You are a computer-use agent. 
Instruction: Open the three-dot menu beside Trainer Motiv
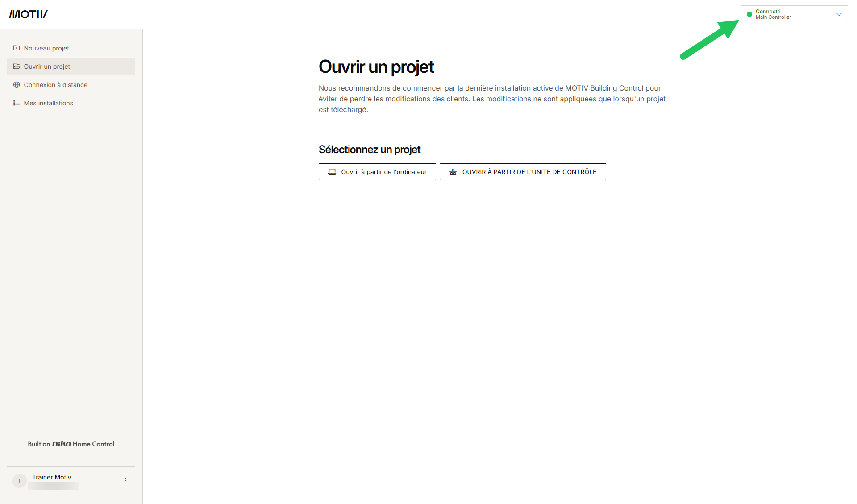pos(125,481)
